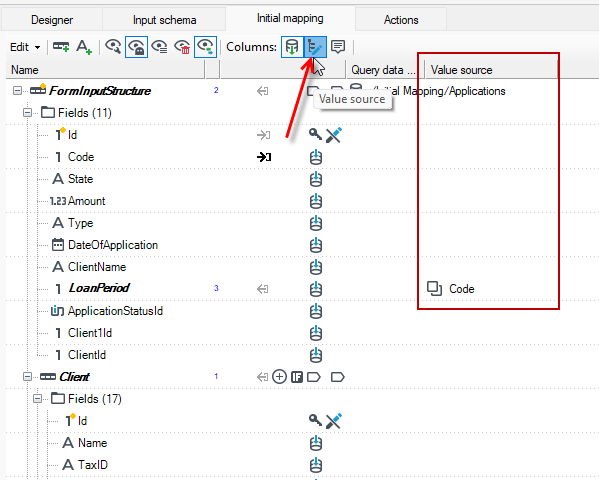Viewport: 599px width, 480px height.
Task: Click the add field A-plus icon
Action: pyautogui.click(x=84, y=47)
